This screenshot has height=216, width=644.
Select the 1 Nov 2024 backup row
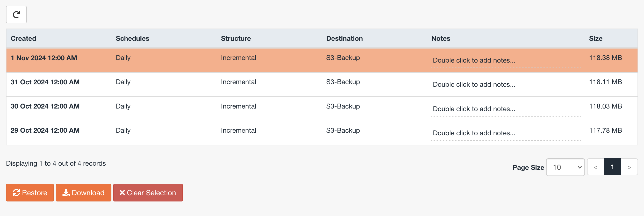322,60
